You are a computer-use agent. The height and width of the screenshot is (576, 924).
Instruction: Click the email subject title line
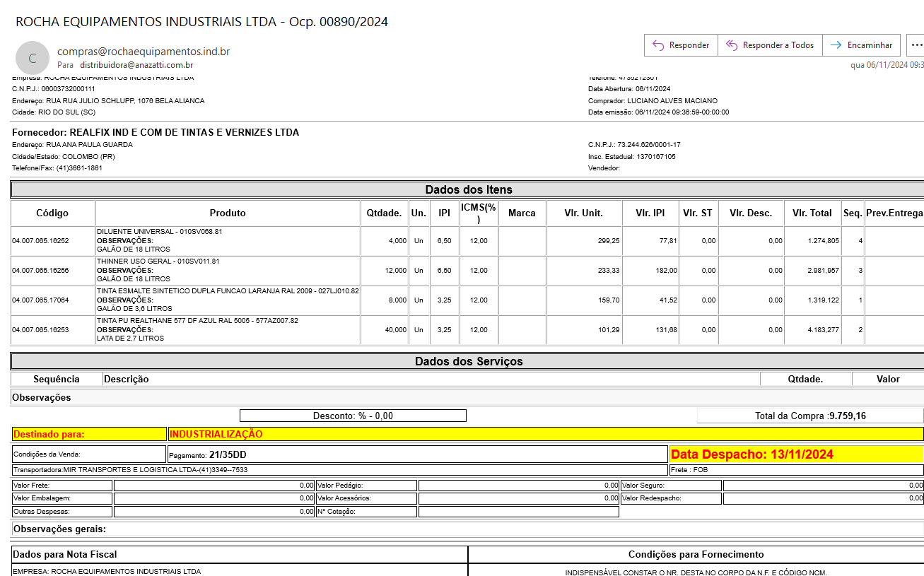201,22
